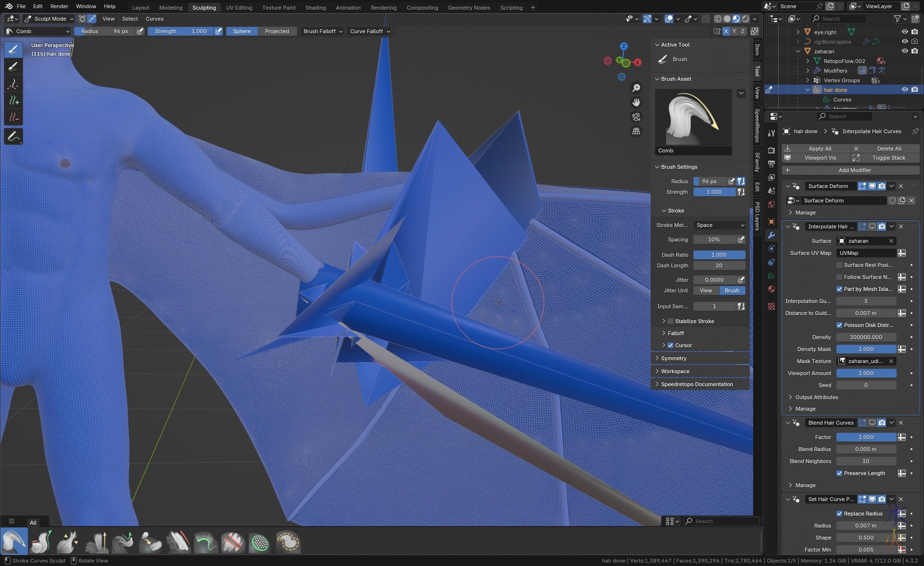Image resolution: width=924 pixels, height=566 pixels.
Task: Switch to orthographic grid view icon
Action: [x=636, y=131]
